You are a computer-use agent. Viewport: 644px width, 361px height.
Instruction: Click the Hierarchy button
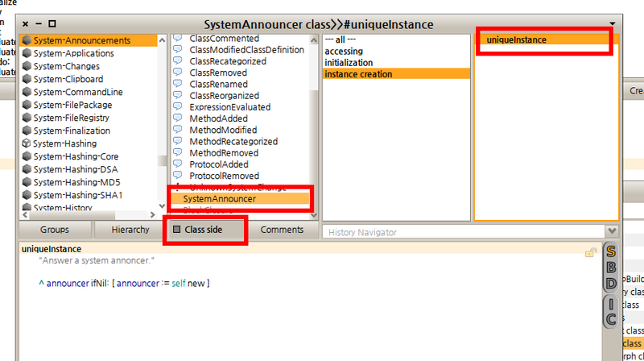[129, 230]
